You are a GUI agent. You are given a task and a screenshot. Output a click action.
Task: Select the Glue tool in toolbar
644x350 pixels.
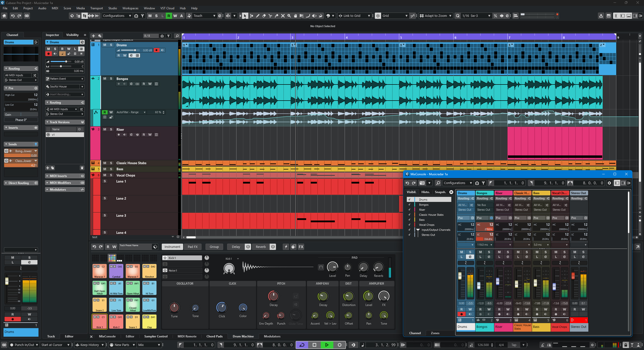pos(276,16)
